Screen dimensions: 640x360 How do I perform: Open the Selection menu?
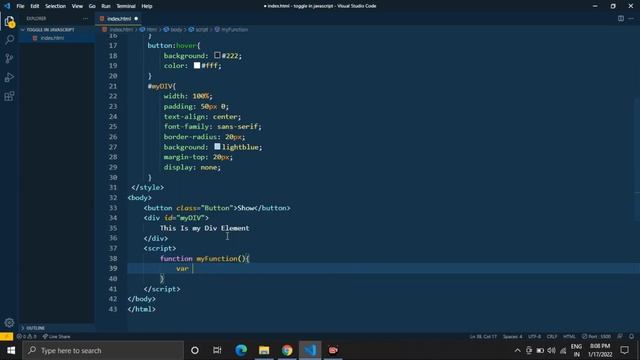coord(55,6)
